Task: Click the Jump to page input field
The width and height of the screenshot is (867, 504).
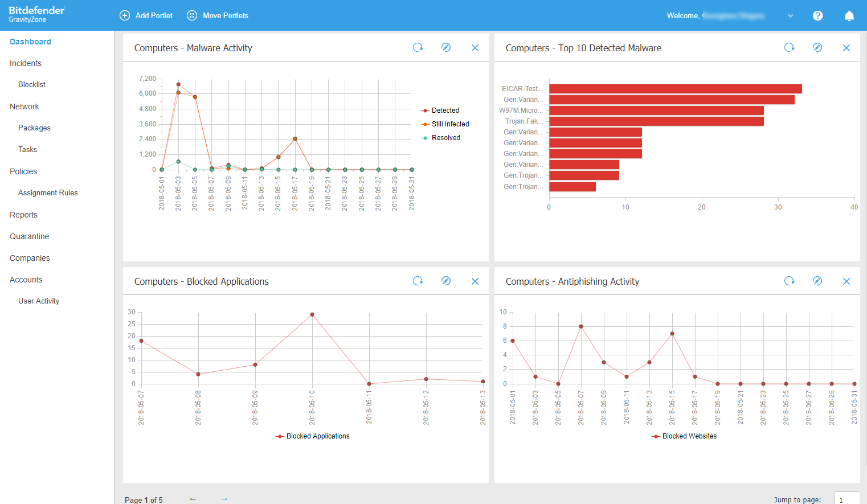Action: (847, 499)
